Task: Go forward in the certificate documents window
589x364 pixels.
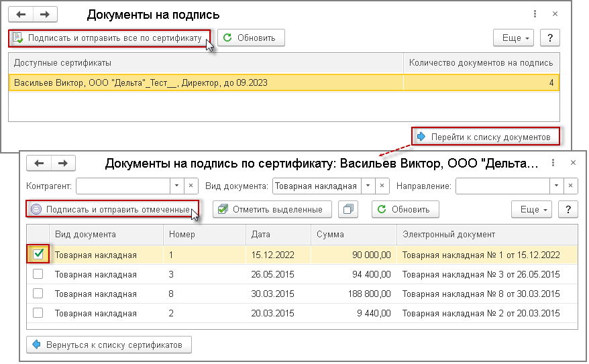Action: [x=63, y=164]
